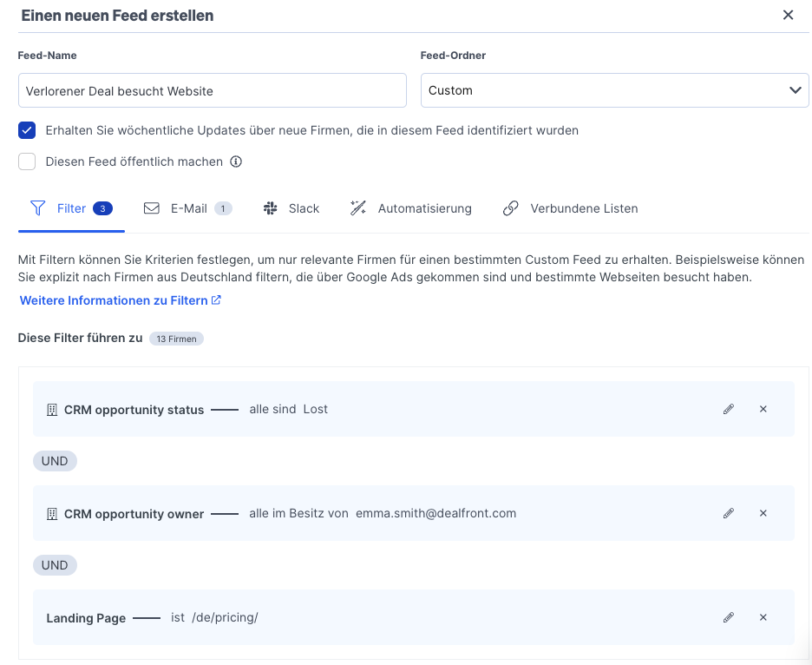The width and height of the screenshot is (812, 665).
Task: Click the first UND connector pill
Action: point(55,461)
